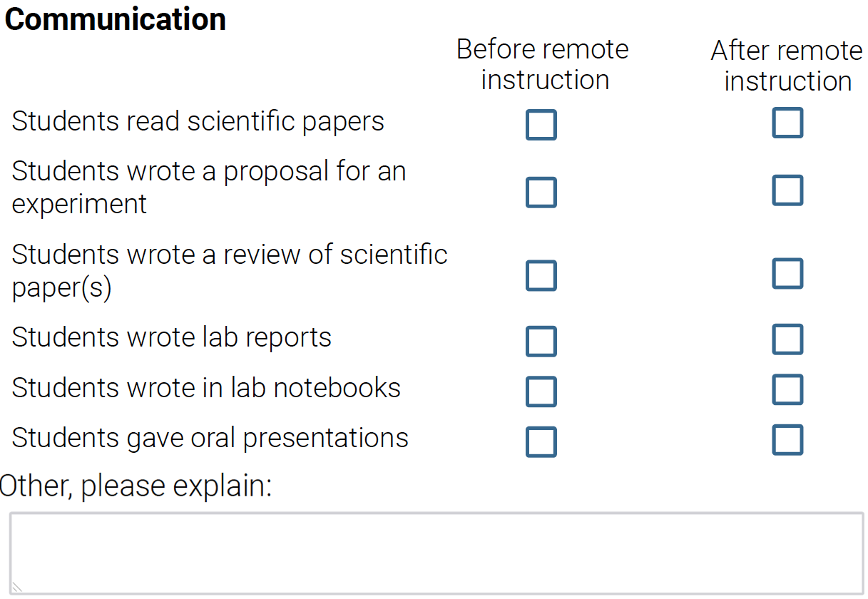Mark 'wrote lab reports' after remote instruction
The image size is (868, 599).
coord(787,339)
